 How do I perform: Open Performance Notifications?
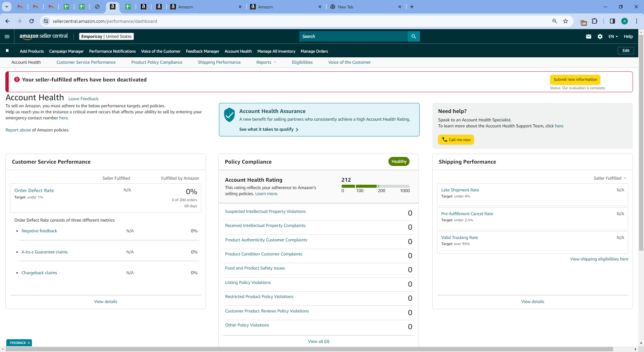pos(112,51)
